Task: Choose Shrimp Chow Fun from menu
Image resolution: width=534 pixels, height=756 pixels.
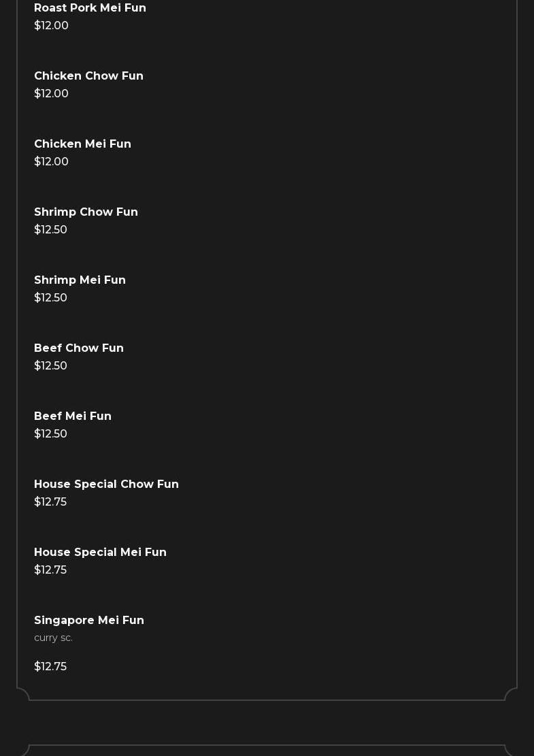Action: click(x=86, y=212)
